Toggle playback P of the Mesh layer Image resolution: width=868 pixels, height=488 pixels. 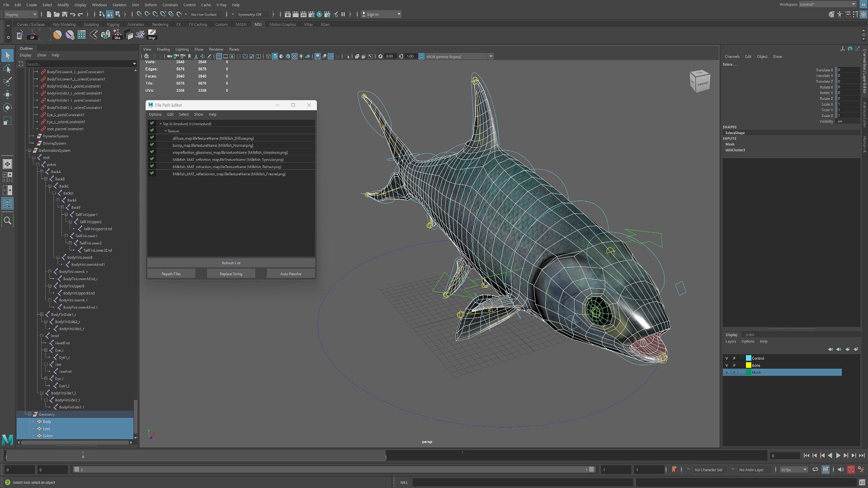(734, 372)
